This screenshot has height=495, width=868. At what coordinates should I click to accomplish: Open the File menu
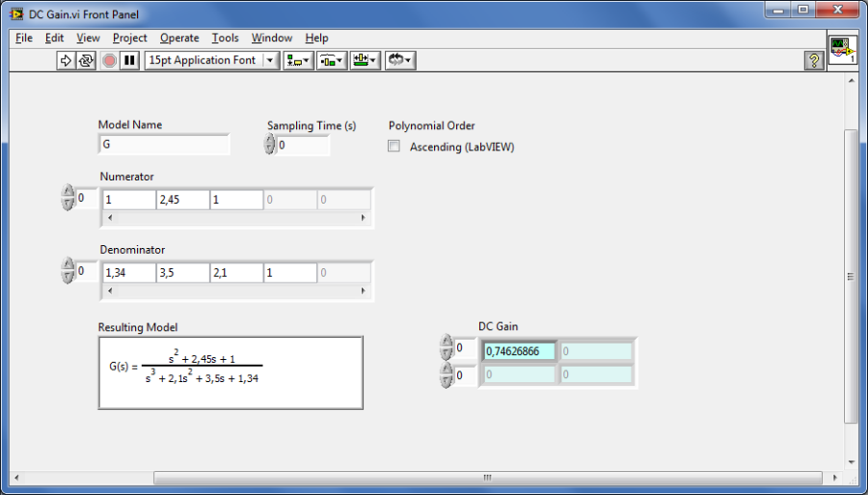24,38
